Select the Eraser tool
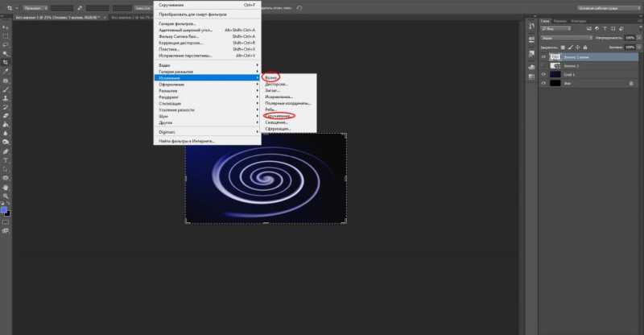 coord(6,116)
